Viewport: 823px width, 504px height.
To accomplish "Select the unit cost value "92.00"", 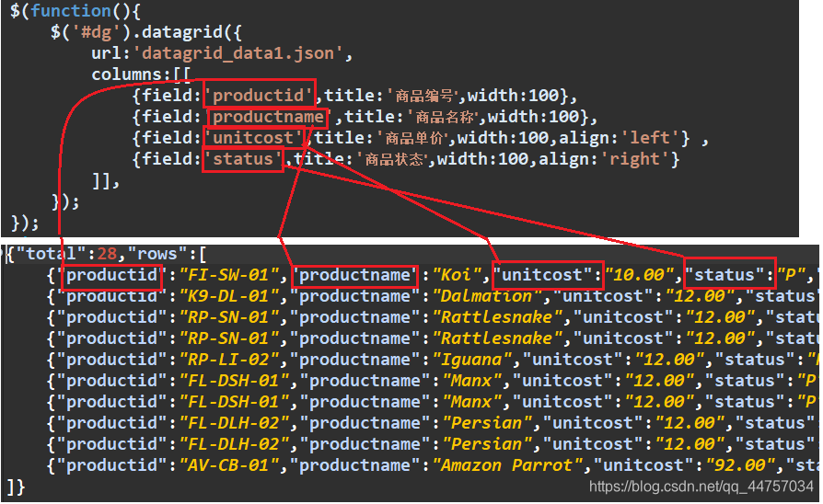I will point(740,465).
